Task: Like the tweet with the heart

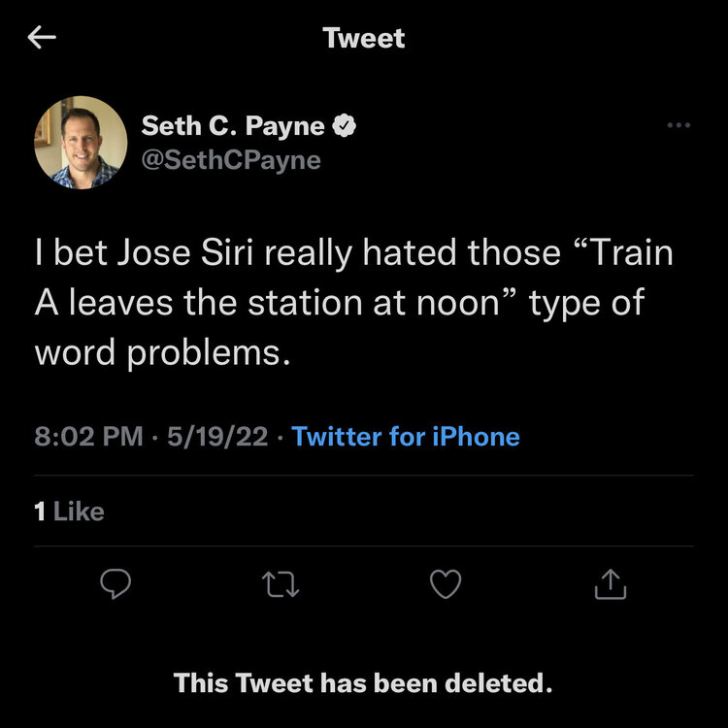Action: (x=446, y=583)
